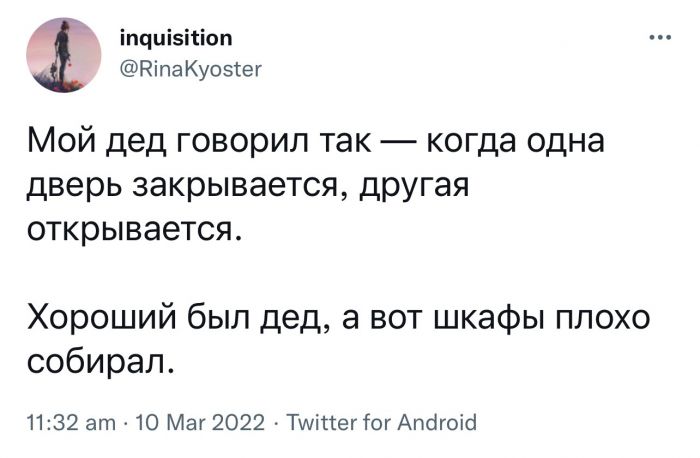Click the final word "собирал."

pyautogui.click(x=101, y=360)
